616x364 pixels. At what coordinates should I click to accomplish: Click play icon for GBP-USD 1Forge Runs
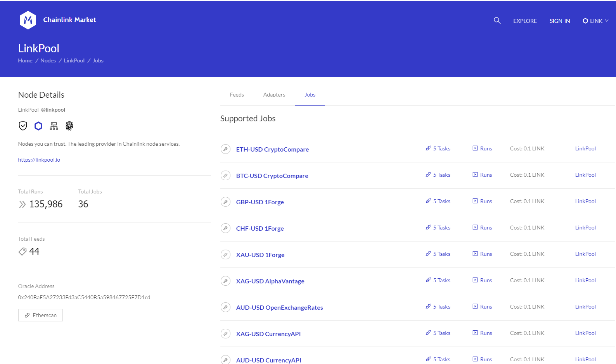[475, 201]
